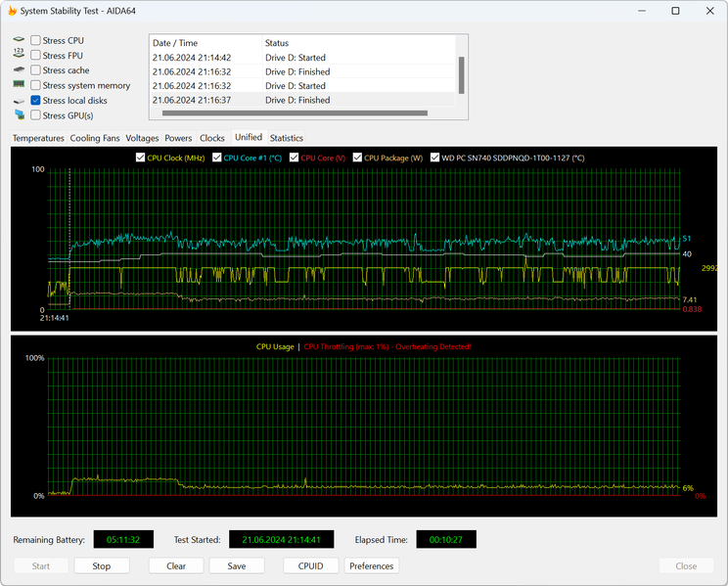Viewport: 728px width, 586px height.
Task: Uncheck Stress local disks option
Action: click(x=36, y=101)
